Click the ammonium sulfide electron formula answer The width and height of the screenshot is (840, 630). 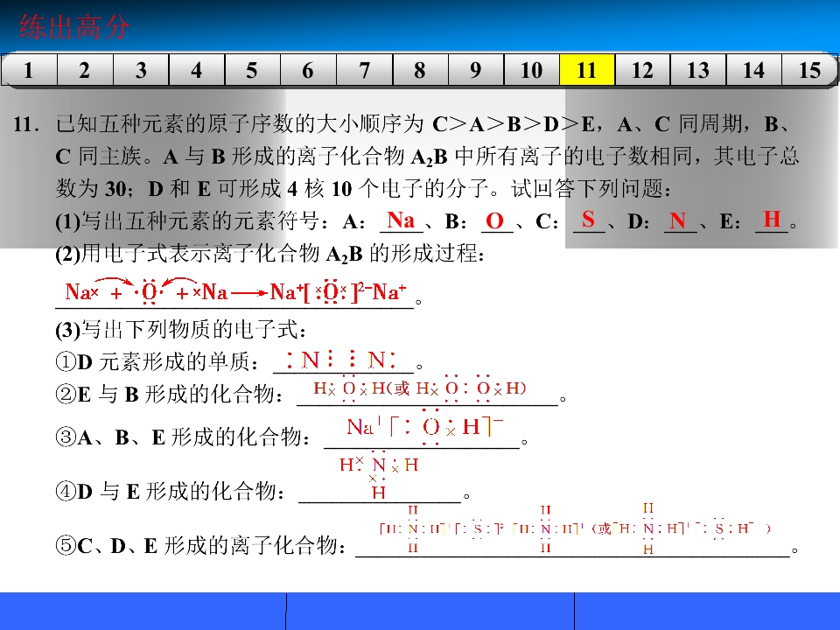click(x=575, y=528)
